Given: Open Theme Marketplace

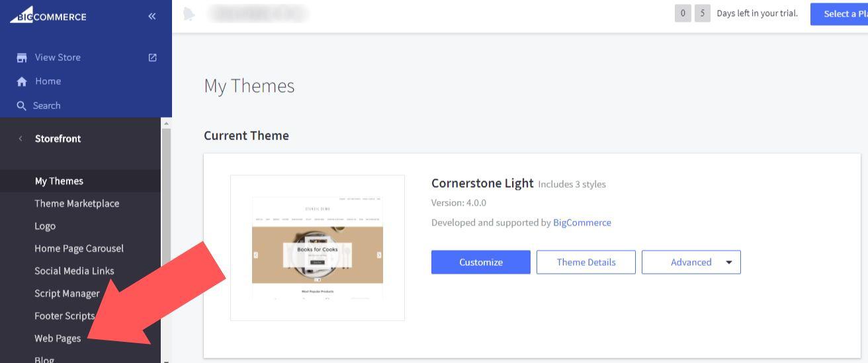Looking at the screenshot, I should point(77,204).
